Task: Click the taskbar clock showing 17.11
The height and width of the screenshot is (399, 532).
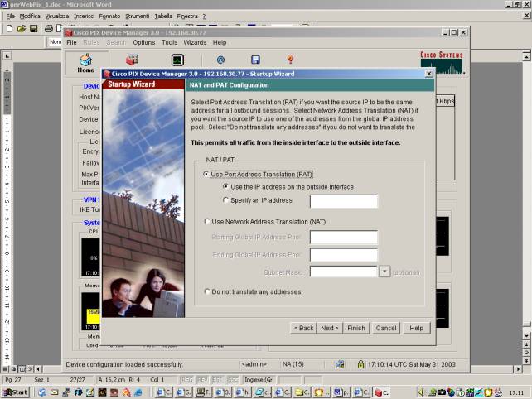Action: 516,392
